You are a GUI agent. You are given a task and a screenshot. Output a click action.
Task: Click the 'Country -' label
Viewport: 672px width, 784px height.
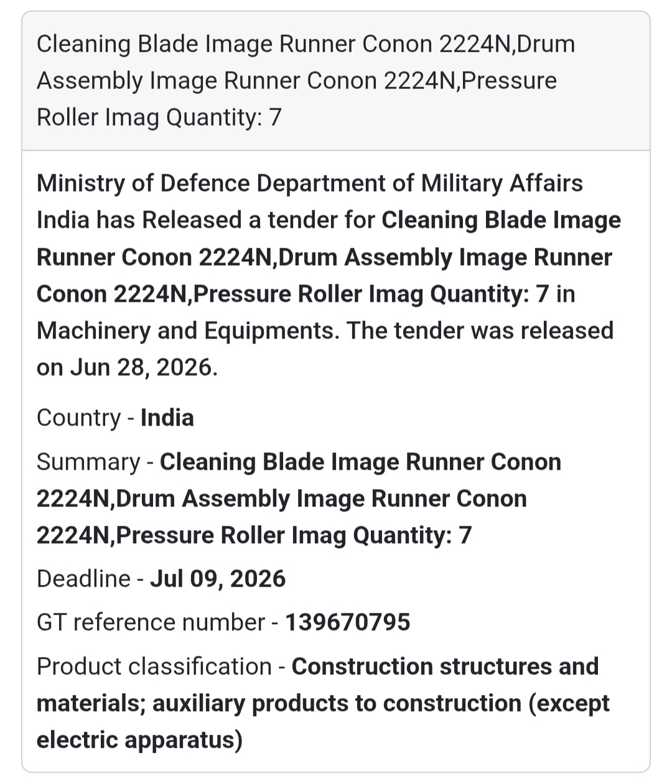click(86, 418)
